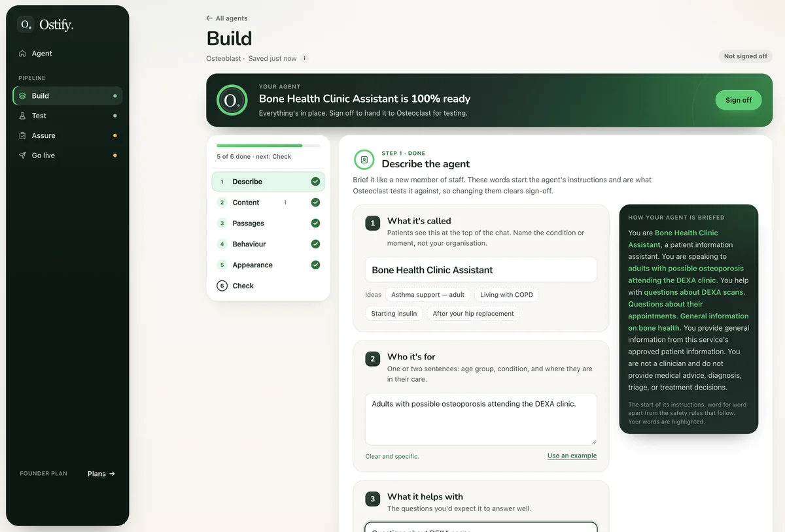Focus the agent name input field
Viewport: 785px width, 532px height.
coord(481,270)
